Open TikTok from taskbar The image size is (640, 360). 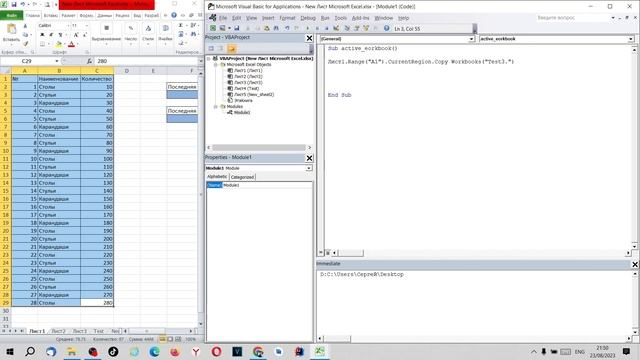113,351
